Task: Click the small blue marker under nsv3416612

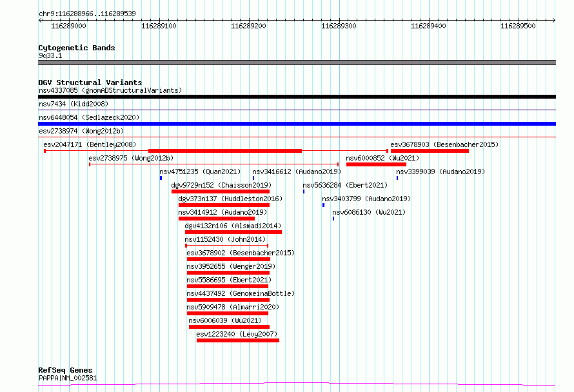Action: tap(253, 178)
